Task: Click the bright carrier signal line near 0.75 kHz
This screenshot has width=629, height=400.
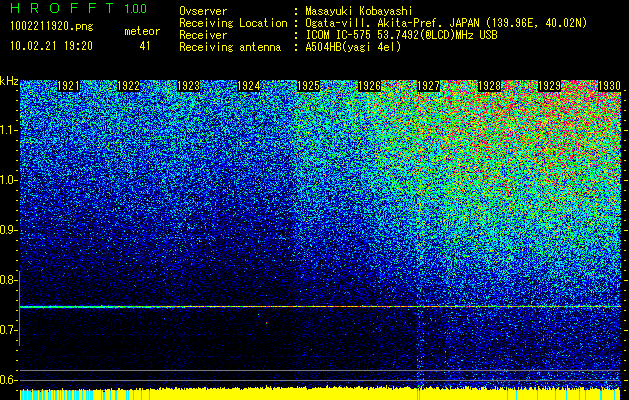Action: [320, 307]
